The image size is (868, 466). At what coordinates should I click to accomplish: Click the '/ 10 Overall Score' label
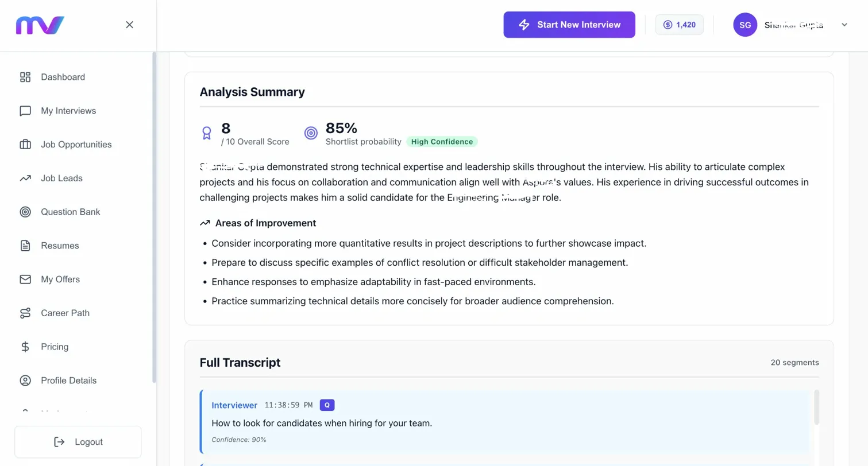point(255,142)
